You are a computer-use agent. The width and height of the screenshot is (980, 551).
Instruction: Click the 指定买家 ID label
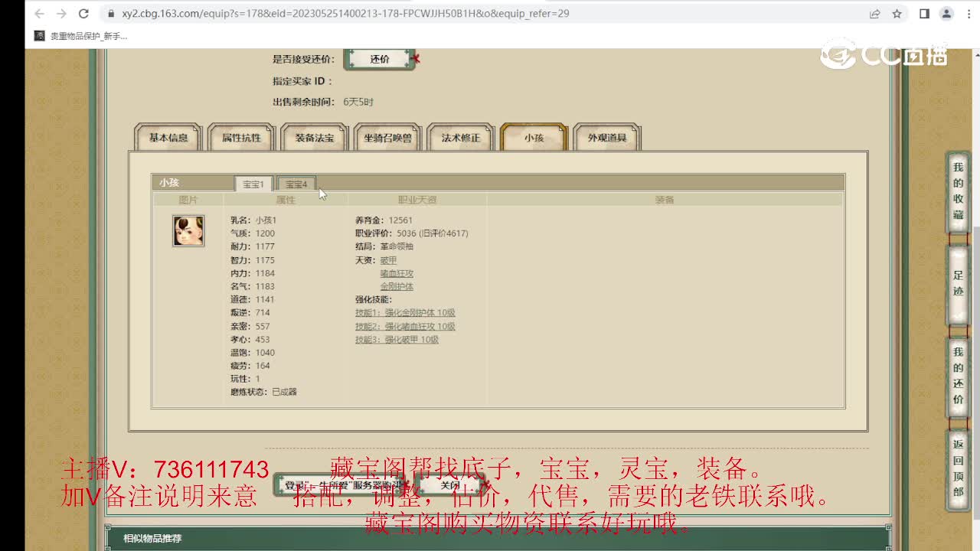coord(302,81)
